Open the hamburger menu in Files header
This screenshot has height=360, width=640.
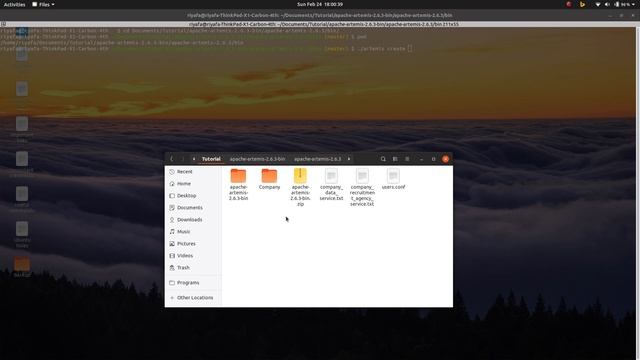click(407, 159)
